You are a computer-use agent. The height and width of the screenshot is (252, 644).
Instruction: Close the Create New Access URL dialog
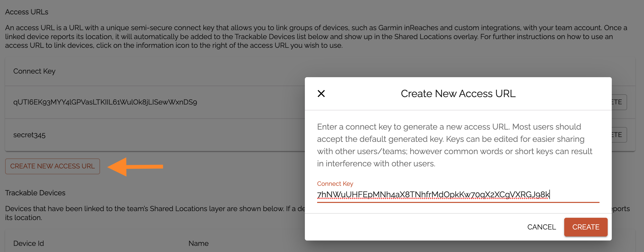coord(321,94)
